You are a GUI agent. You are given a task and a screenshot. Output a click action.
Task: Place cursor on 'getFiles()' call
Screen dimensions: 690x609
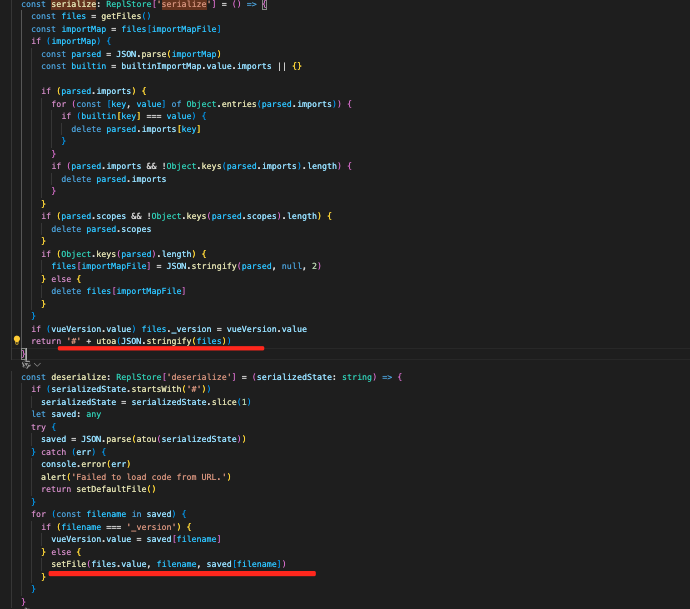click(x=126, y=16)
